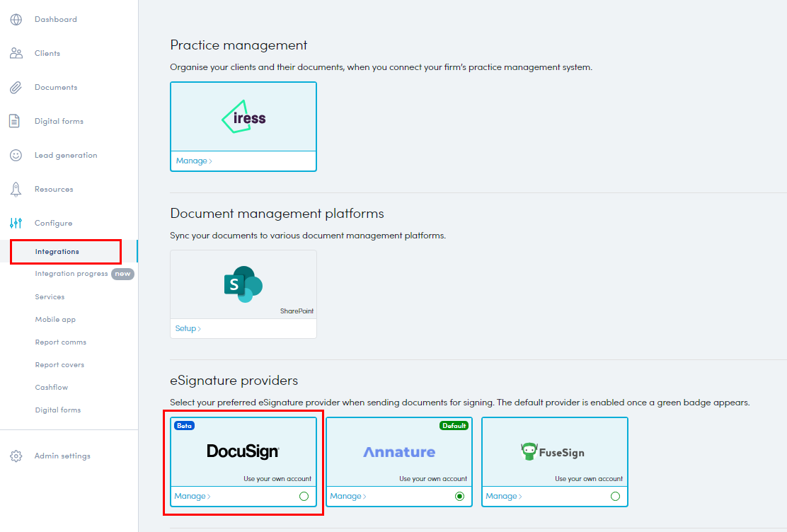Open Manage link under FuseSign
The image size is (787, 532).
point(504,497)
